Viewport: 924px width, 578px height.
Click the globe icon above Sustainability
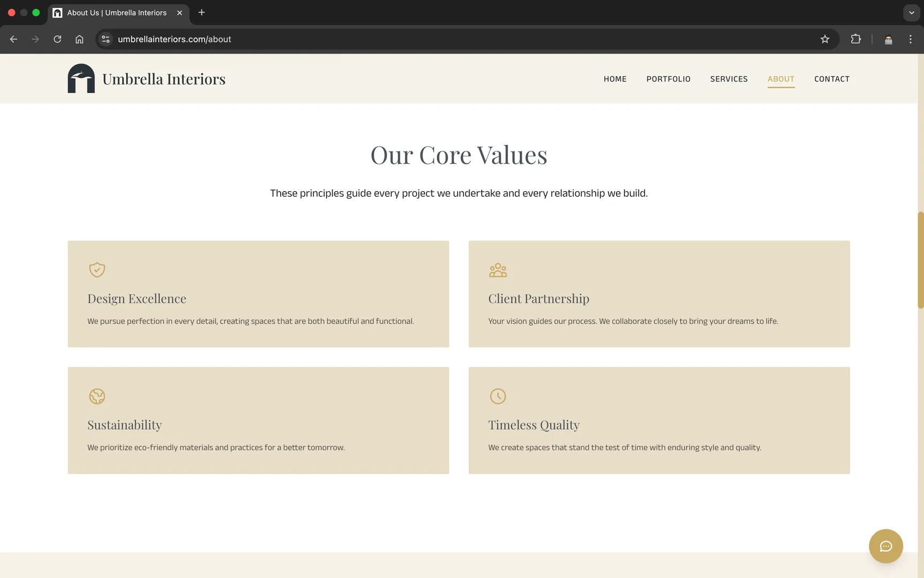pos(97,396)
